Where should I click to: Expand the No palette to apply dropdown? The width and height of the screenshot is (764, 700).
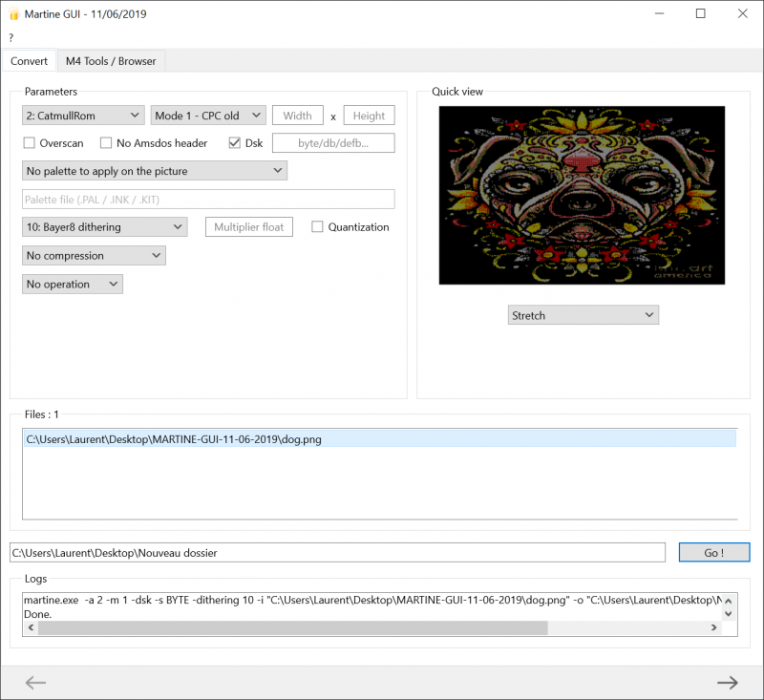[155, 171]
